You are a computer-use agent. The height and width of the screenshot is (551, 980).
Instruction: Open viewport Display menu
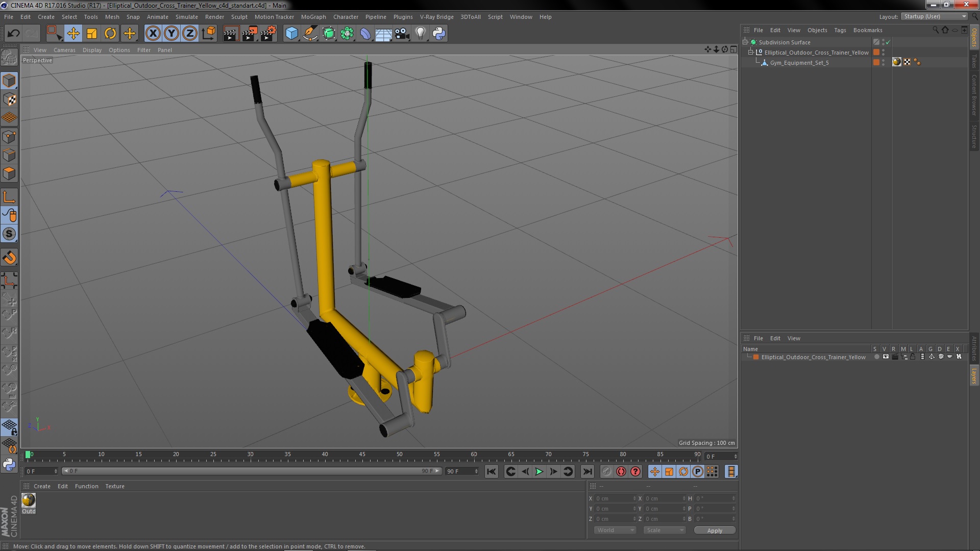tap(92, 50)
